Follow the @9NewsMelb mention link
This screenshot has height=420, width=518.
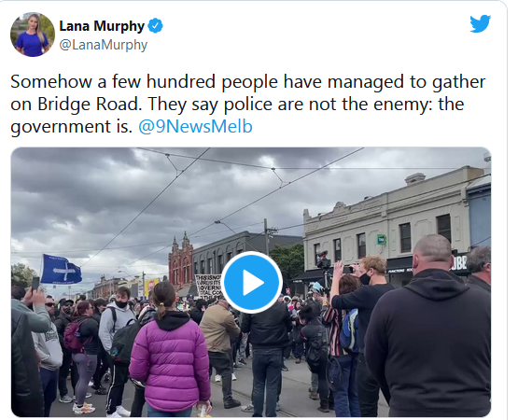[196, 127]
